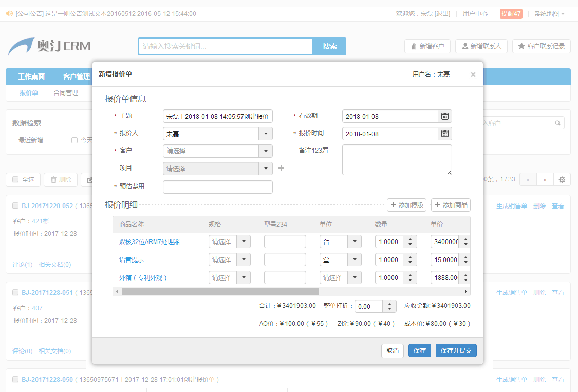
Task: Click the horizontal scrollbar in product table
Action: tap(220, 291)
